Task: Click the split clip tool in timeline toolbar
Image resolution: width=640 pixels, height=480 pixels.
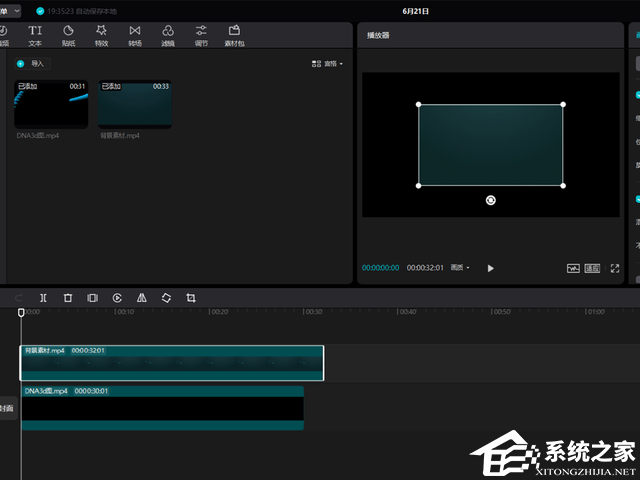Action: tap(43, 298)
